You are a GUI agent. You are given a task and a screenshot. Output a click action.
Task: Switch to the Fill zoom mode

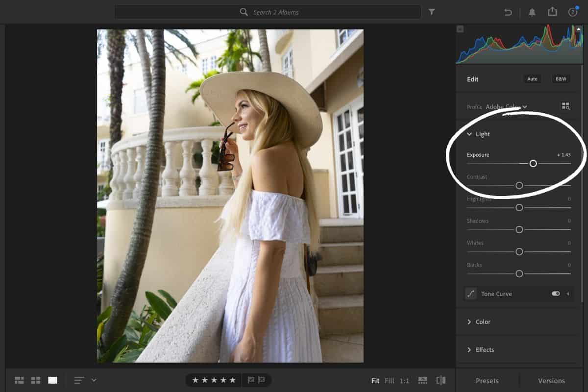point(389,380)
